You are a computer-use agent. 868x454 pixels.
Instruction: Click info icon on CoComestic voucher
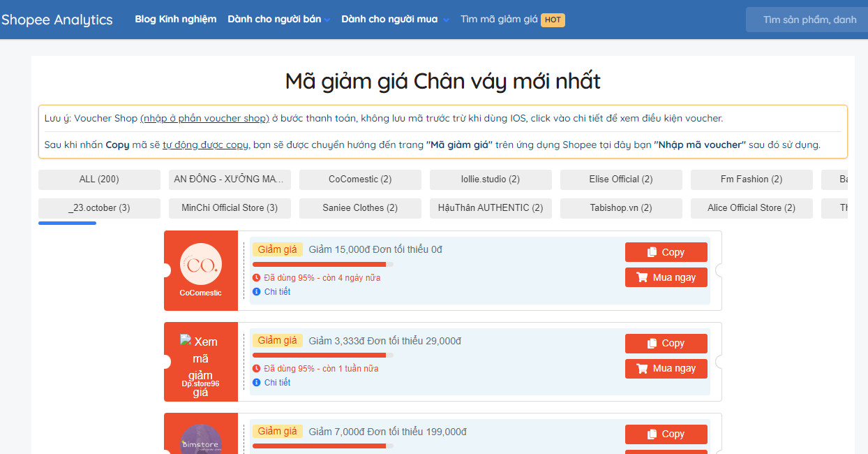pyautogui.click(x=257, y=292)
